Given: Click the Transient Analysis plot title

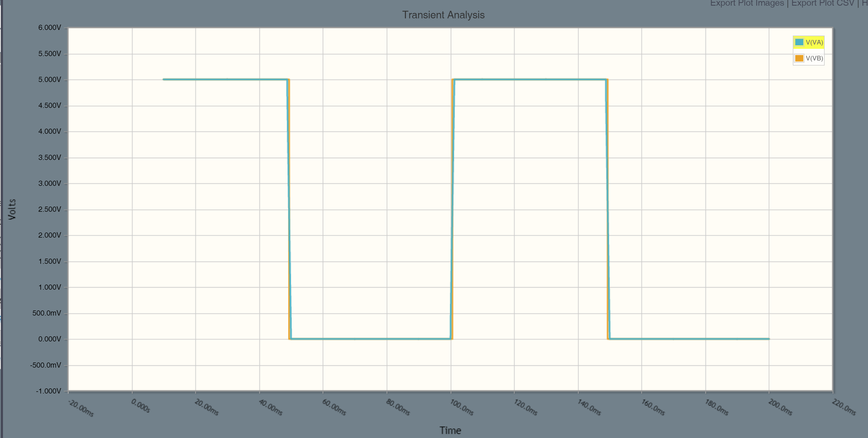Looking at the screenshot, I should pyautogui.click(x=443, y=15).
